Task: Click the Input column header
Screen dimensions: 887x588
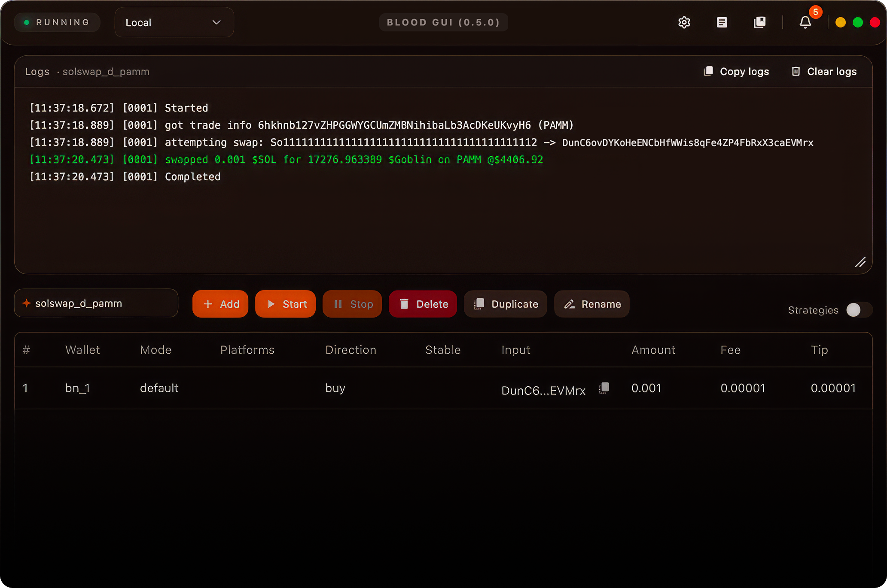Action: click(516, 350)
